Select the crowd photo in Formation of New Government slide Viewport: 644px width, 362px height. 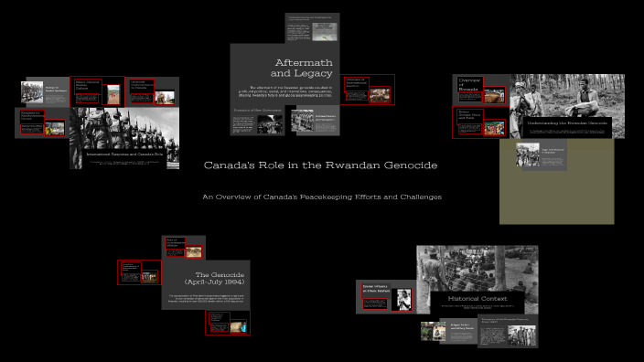(270, 124)
